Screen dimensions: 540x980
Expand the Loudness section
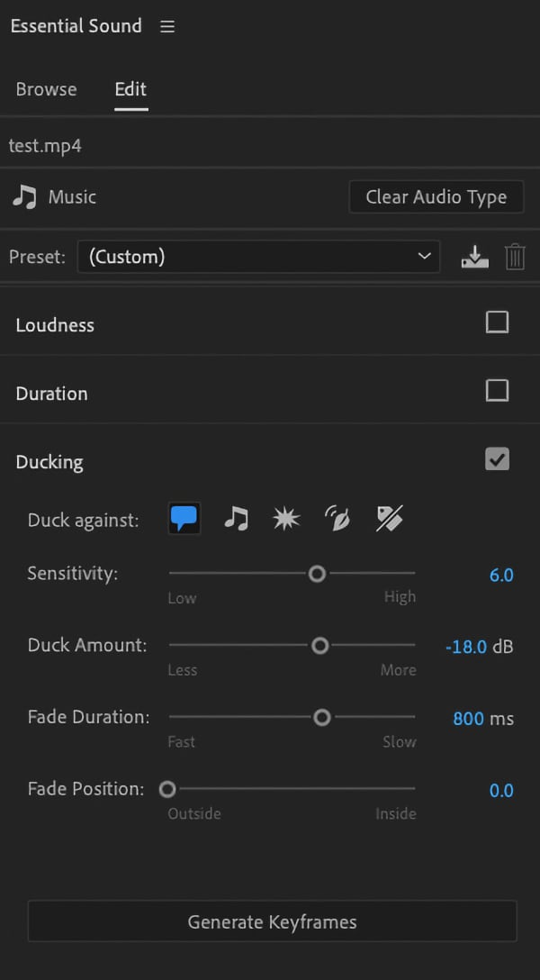coord(55,325)
